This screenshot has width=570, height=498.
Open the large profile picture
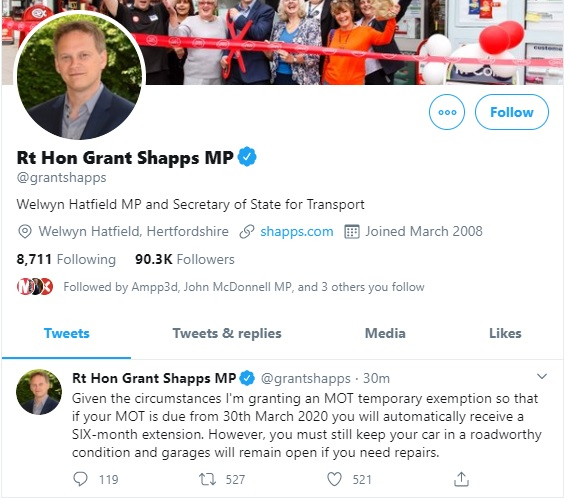[80, 75]
